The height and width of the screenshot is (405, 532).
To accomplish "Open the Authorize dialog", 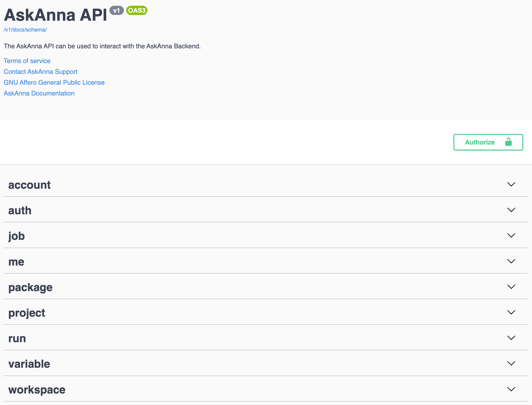I will click(480, 142).
